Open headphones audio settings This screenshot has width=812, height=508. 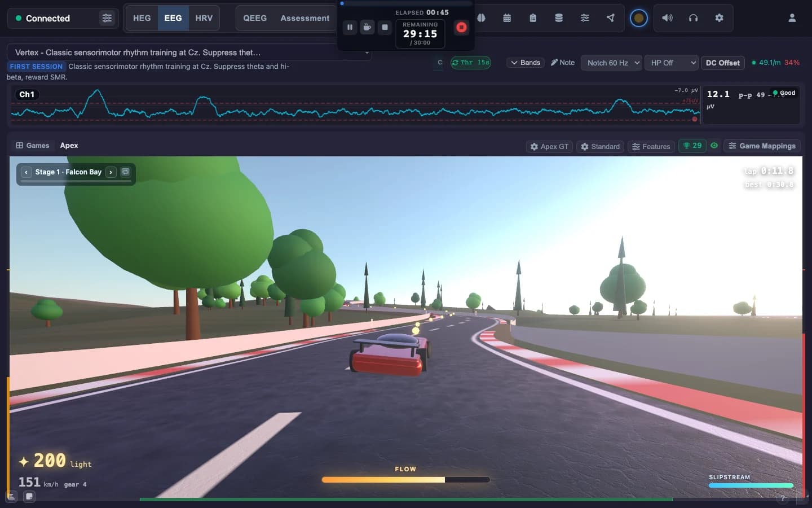[693, 18]
